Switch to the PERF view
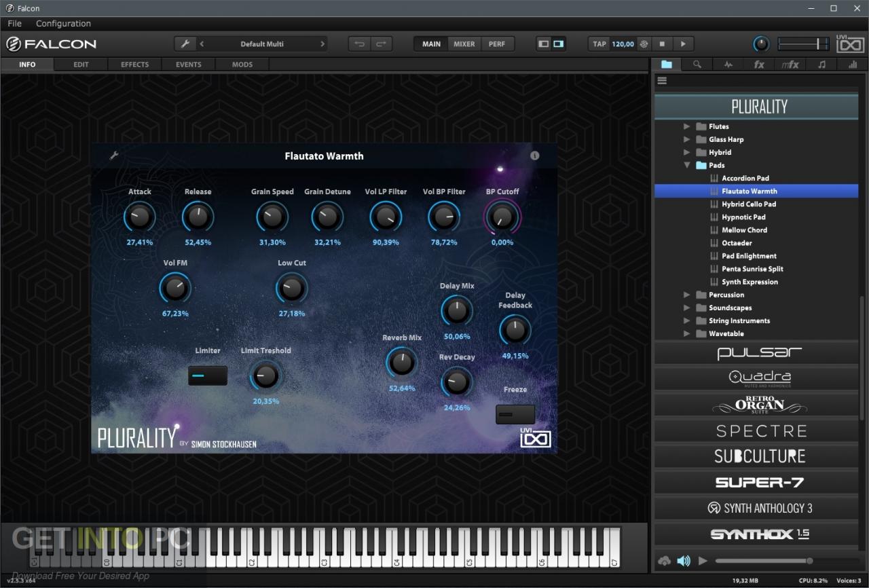 [497, 44]
